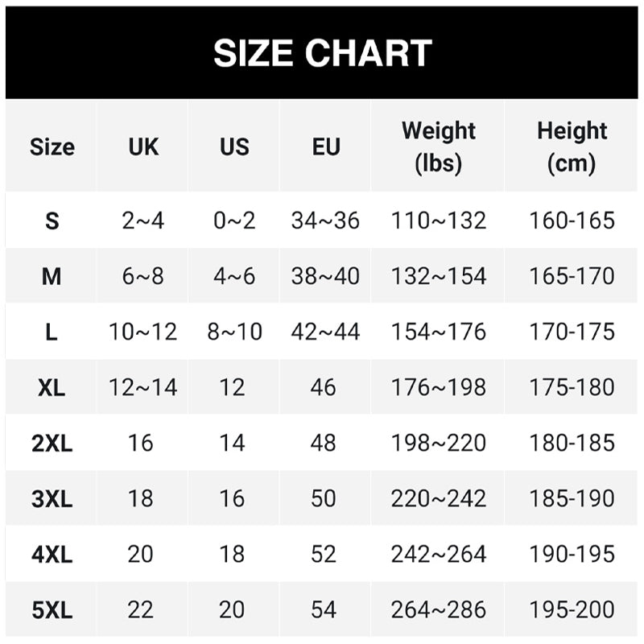The image size is (644, 644).
Task: Click the 110~132 weight cell
Action: [439, 221]
